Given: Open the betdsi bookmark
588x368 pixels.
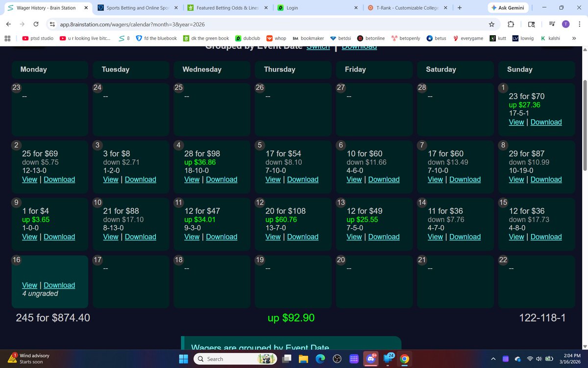Looking at the screenshot, I should (341, 38).
